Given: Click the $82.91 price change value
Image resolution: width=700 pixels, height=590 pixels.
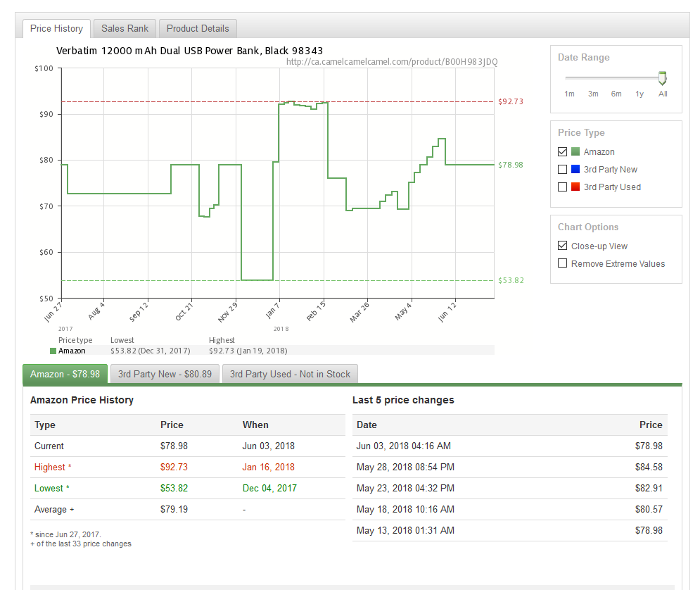Looking at the screenshot, I should pos(649,488).
